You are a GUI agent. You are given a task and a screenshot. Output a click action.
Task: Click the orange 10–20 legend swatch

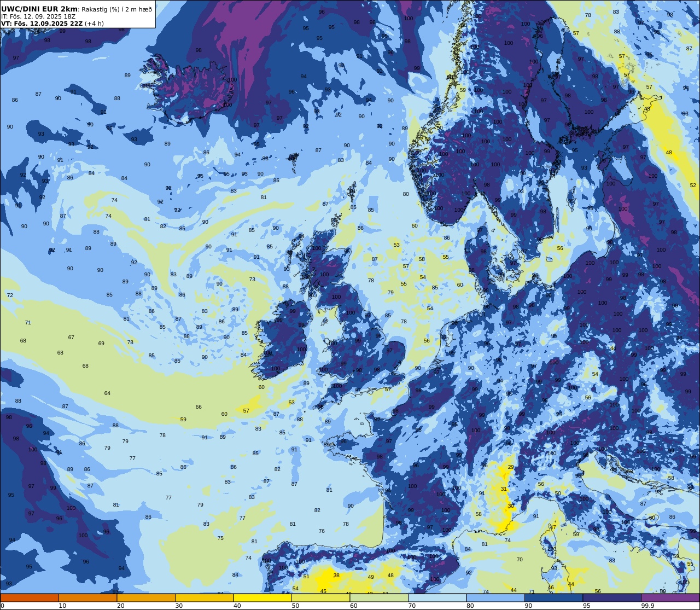point(87,597)
